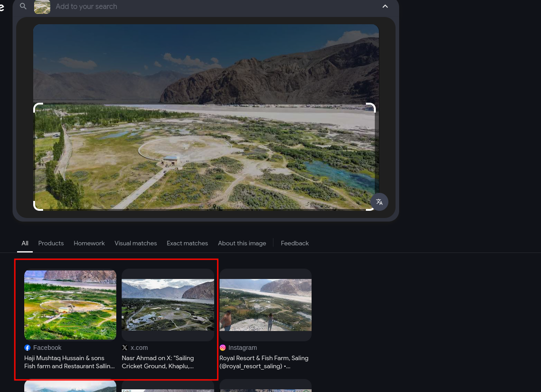The width and height of the screenshot is (541, 392).
Task: Click the Facebook favicon under first result
Action: 27,348
